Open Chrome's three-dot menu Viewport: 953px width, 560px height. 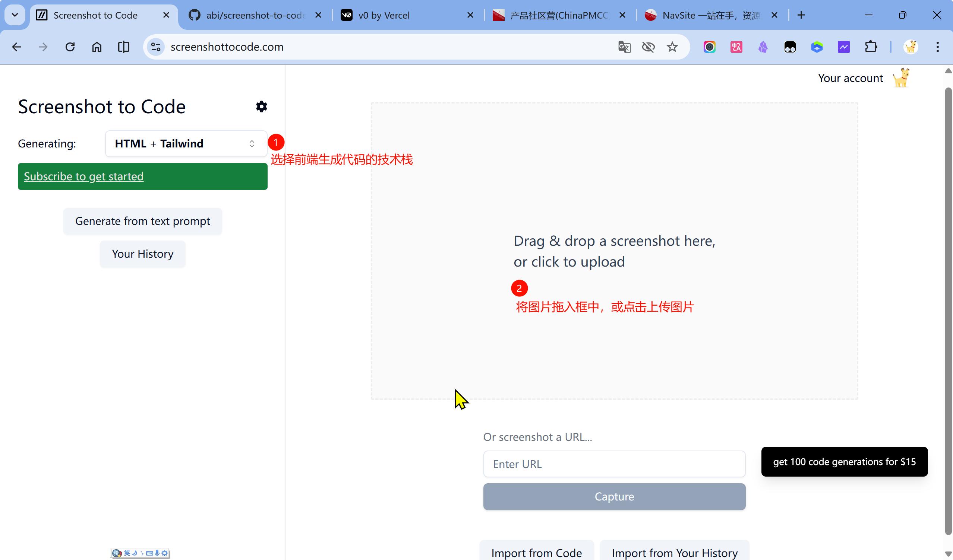(937, 47)
